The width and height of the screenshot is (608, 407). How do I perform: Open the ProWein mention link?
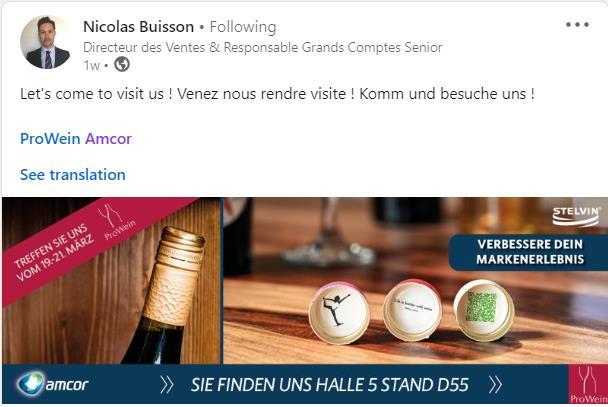(50, 138)
